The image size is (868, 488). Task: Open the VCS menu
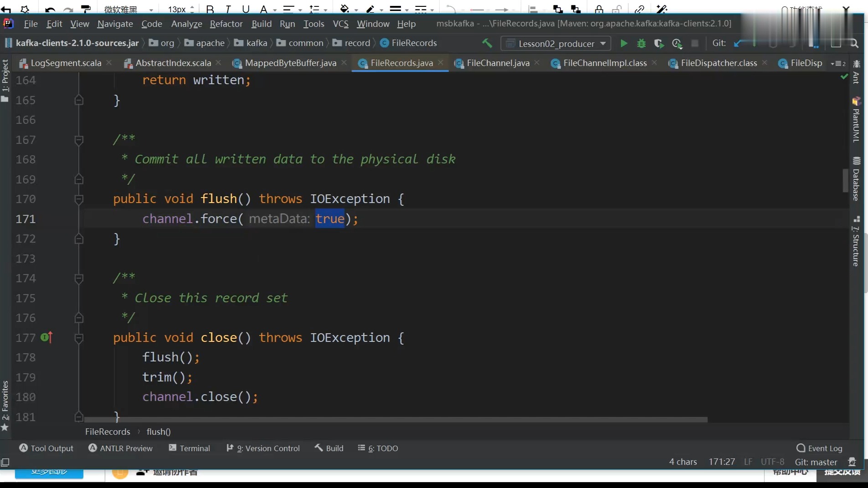tap(341, 24)
